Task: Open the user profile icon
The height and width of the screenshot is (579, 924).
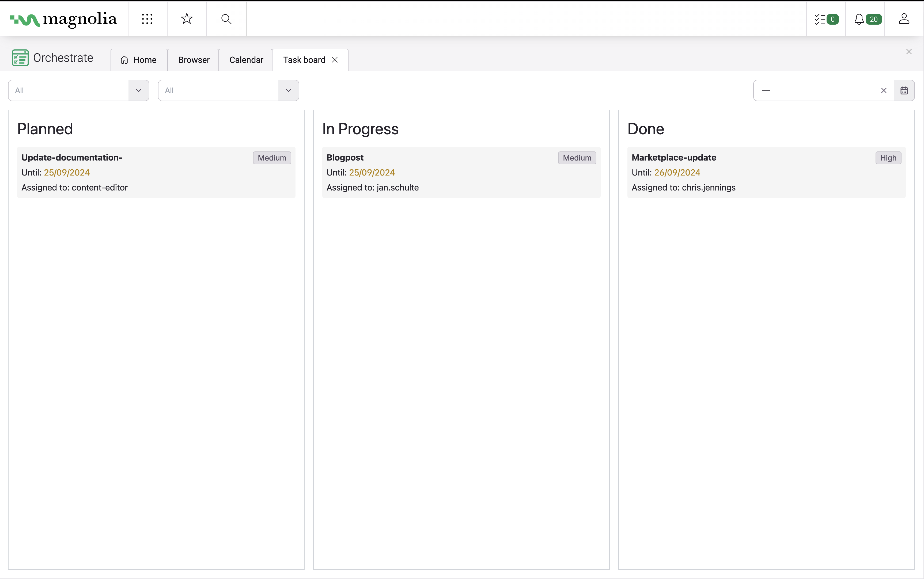Action: click(x=904, y=19)
